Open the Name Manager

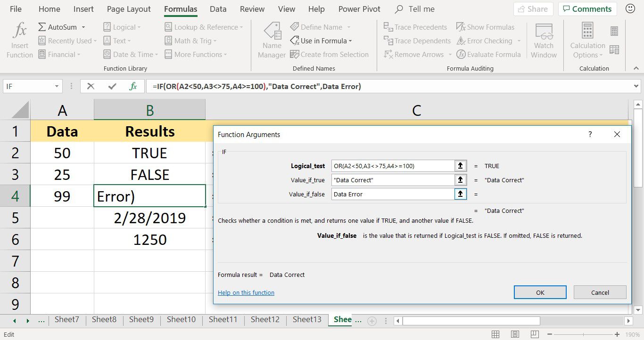tap(272, 41)
